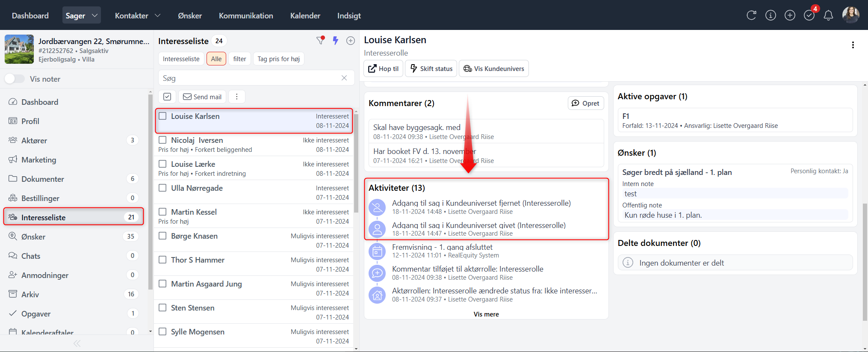Select the checkbox for Børge Knasen
868x352 pixels.
tap(162, 236)
